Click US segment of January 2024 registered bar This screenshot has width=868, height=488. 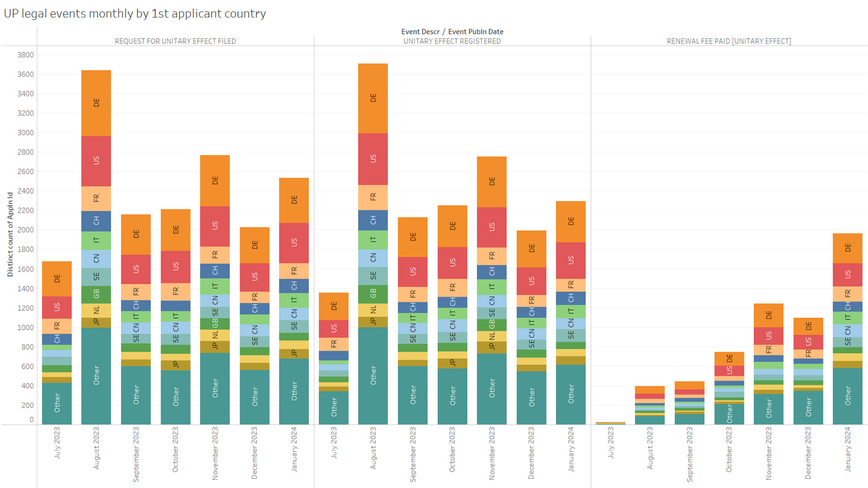click(571, 260)
